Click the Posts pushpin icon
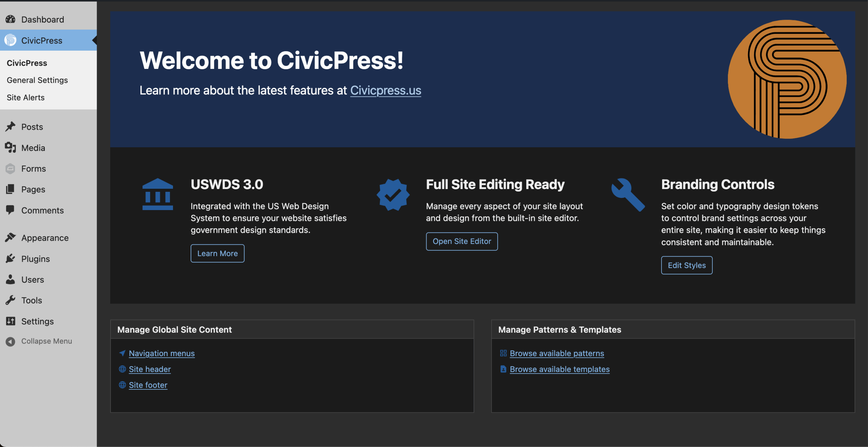Screen dimensions: 868x447 [11, 127]
